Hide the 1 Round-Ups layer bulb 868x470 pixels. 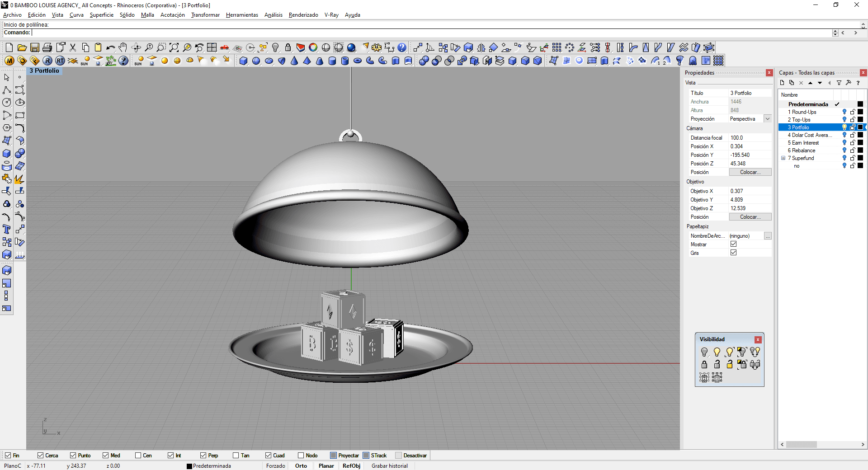coord(844,112)
